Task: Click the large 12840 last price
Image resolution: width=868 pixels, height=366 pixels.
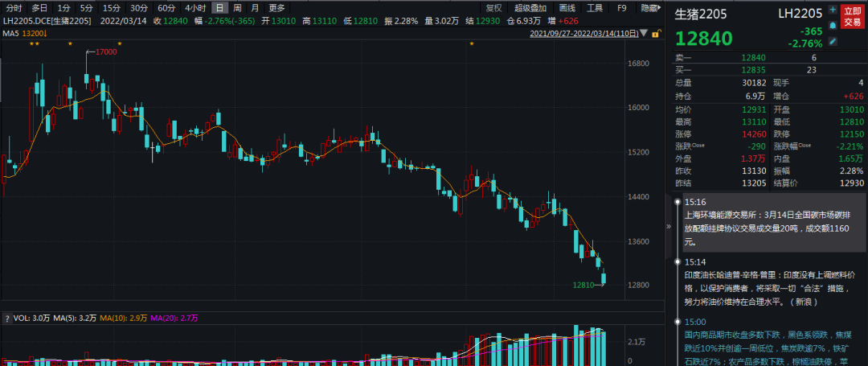Action: tap(703, 38)
